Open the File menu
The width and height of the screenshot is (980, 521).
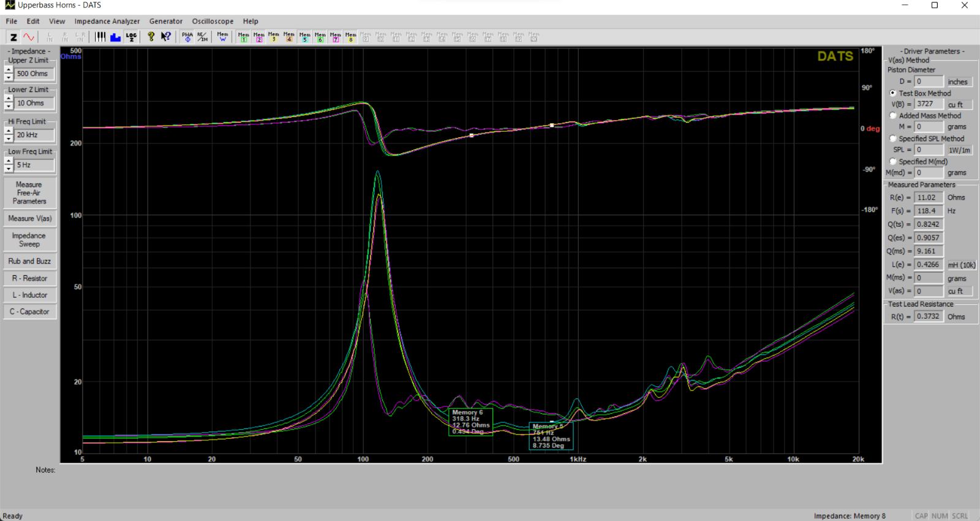[12, 21]
